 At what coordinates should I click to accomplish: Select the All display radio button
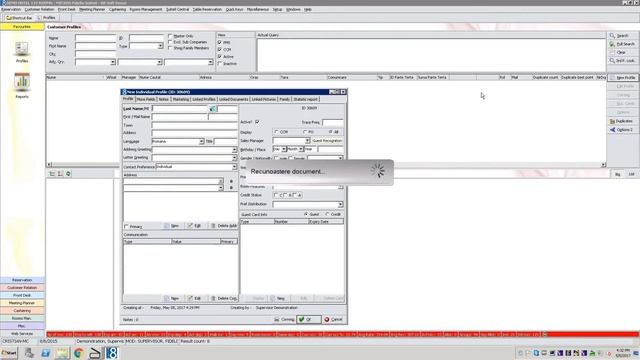331,132
